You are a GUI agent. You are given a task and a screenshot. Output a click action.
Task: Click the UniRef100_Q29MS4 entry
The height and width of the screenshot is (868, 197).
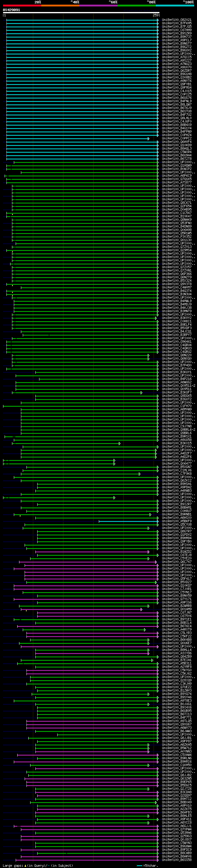(x=177, y=250)
